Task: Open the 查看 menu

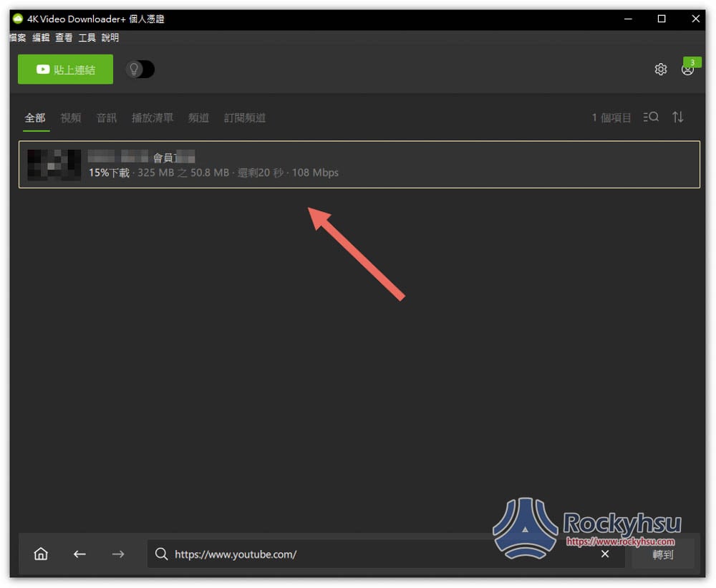Action: coord(64,37)
